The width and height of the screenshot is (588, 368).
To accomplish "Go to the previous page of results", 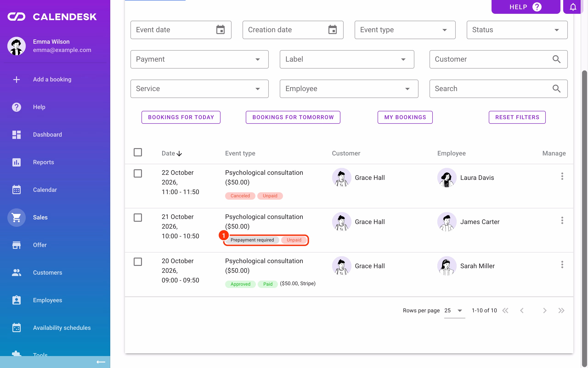I will click(x=522, y=310).
